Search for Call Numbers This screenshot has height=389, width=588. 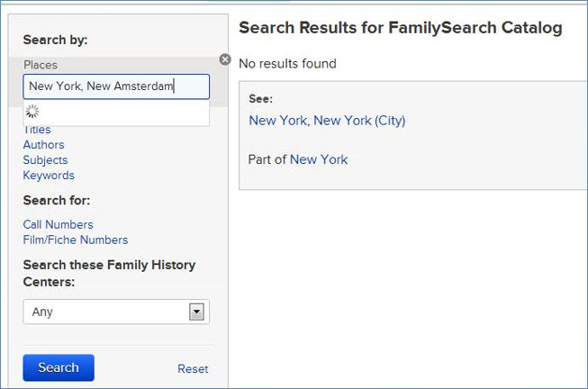[58, 224]
